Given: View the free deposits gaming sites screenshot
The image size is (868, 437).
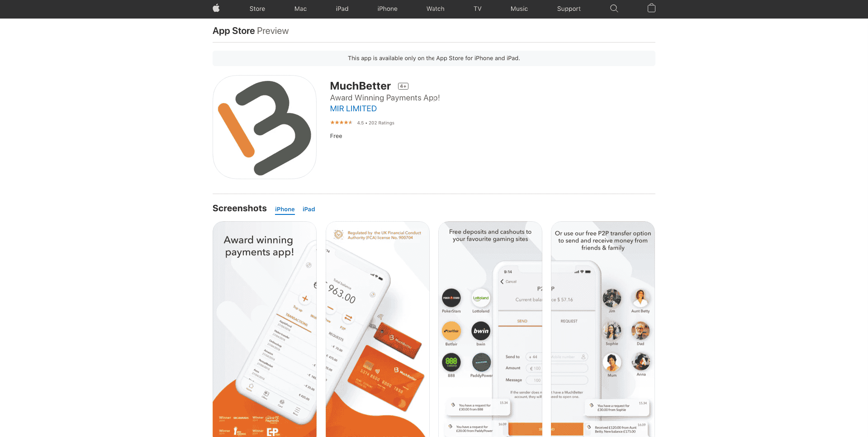Looking at the screenshot, I should click(490, 329).
